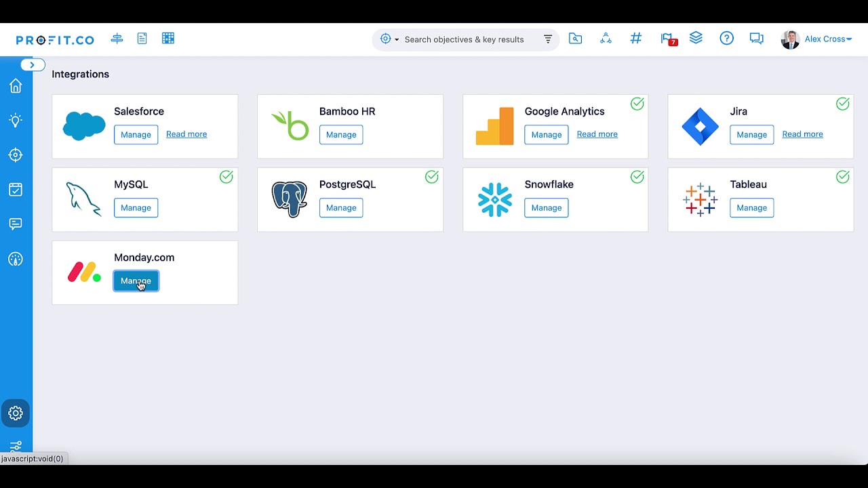
Task: Expand the sidebar with the chevron
Action: tap(32, 65)
